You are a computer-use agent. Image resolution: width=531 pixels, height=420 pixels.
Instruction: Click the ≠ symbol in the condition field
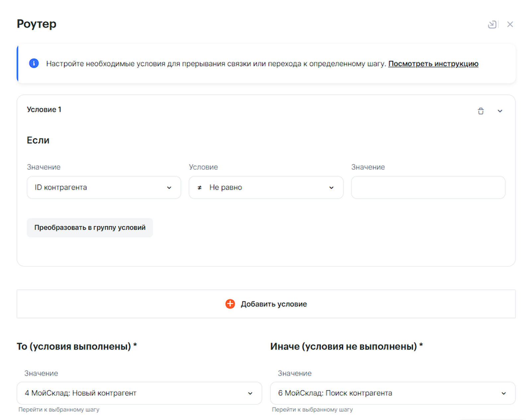coord(199,188)
